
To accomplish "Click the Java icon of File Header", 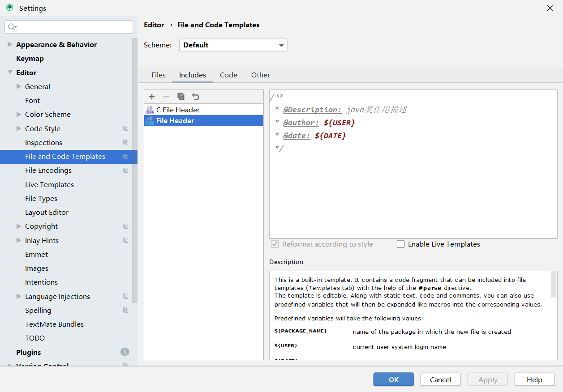I will (x=150, y=121).
